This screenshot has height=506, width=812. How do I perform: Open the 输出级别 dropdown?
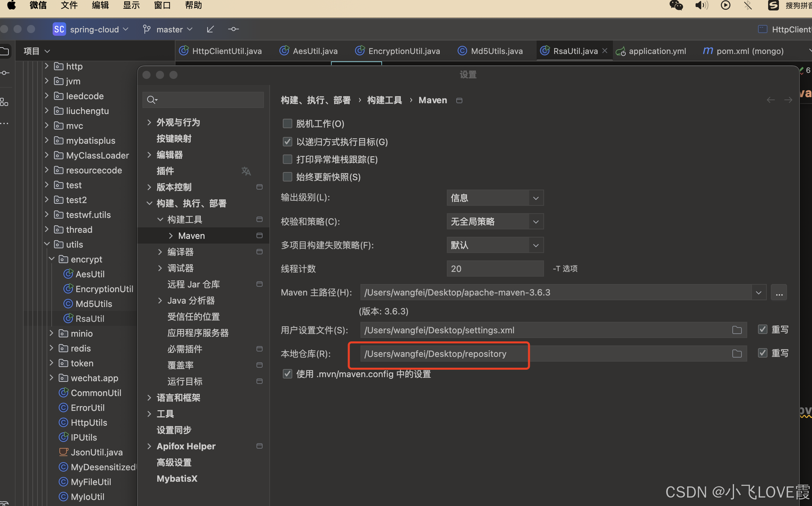495,198
